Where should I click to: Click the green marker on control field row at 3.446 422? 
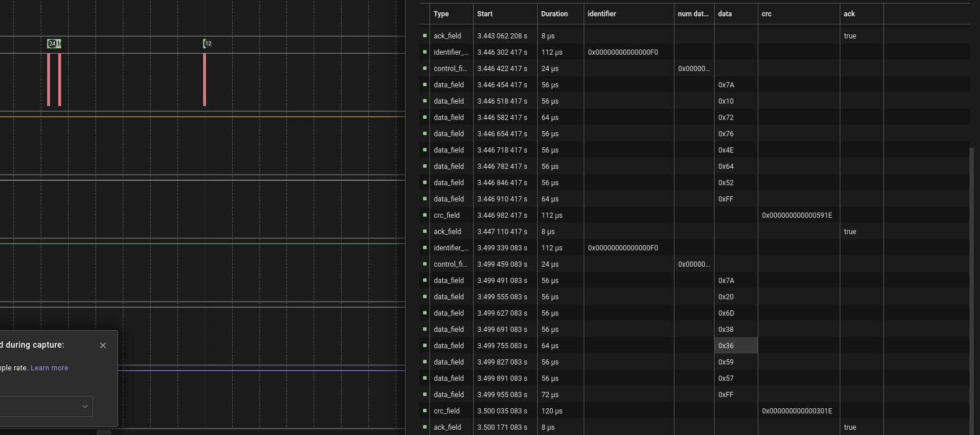pyautogui.click(x=425, y=68)
